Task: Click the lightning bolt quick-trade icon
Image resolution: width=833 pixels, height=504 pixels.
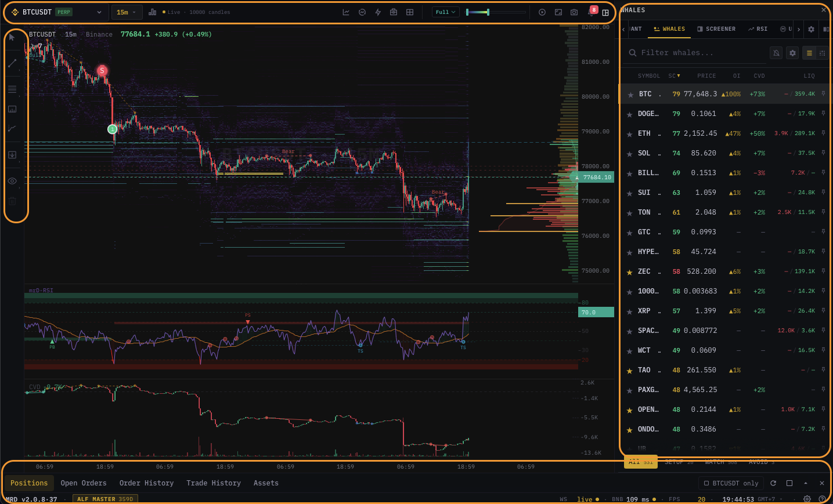Action: pos(378,12)
